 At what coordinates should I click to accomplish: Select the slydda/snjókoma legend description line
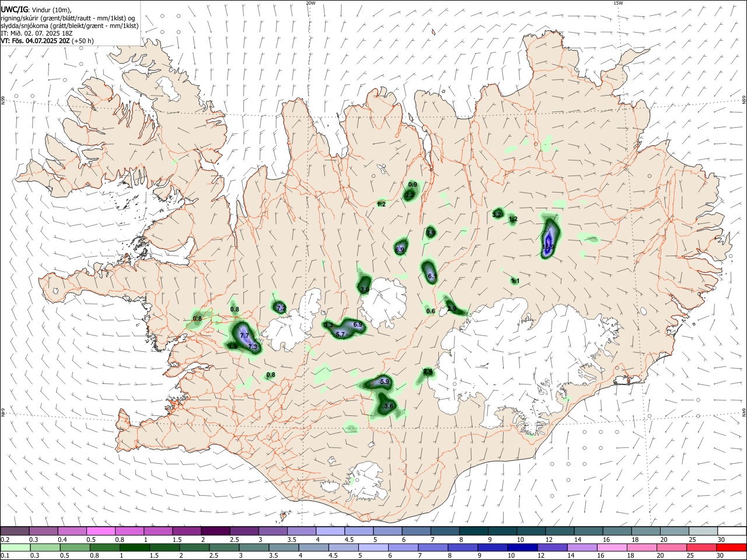pyautogui.click(x=69, y=26)
